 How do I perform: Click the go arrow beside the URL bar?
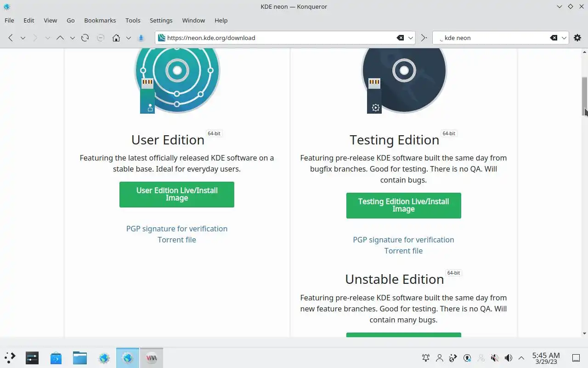[x=424, y=38]
